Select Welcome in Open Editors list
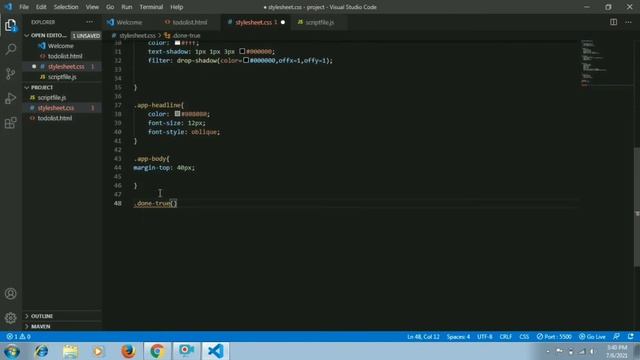 (61, 46)
